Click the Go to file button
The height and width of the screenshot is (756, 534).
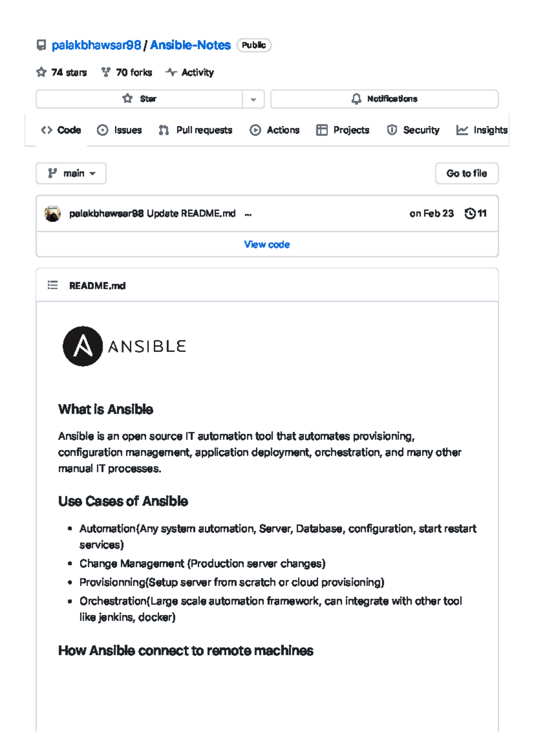467,173
